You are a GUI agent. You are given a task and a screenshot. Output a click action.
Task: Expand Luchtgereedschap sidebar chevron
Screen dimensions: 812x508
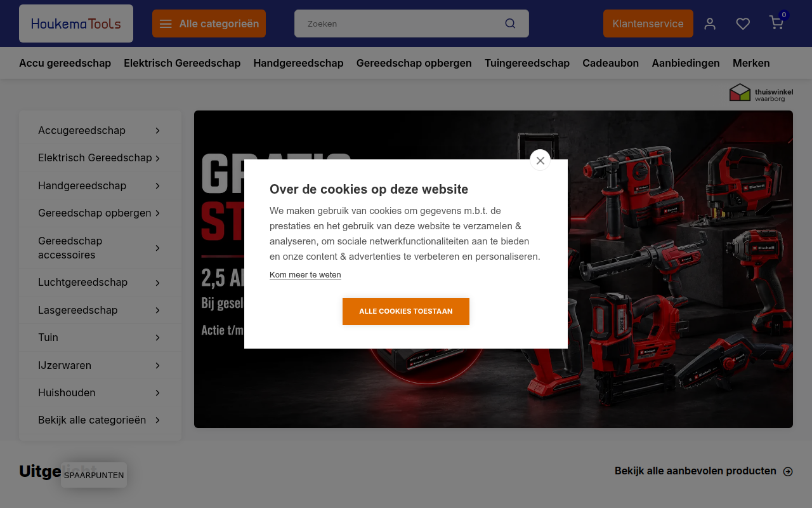tap(157, 283)
